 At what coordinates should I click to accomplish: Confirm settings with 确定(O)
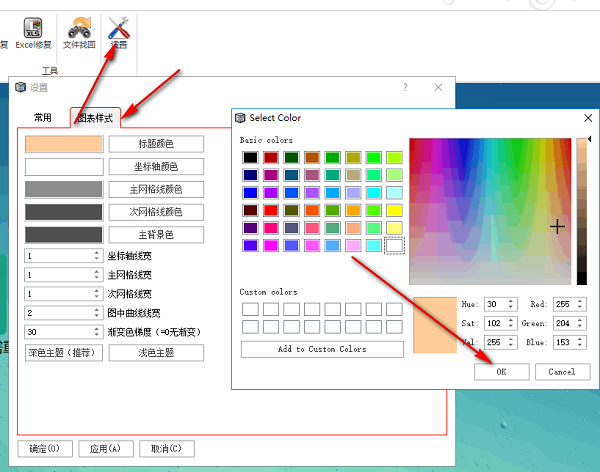45,449
